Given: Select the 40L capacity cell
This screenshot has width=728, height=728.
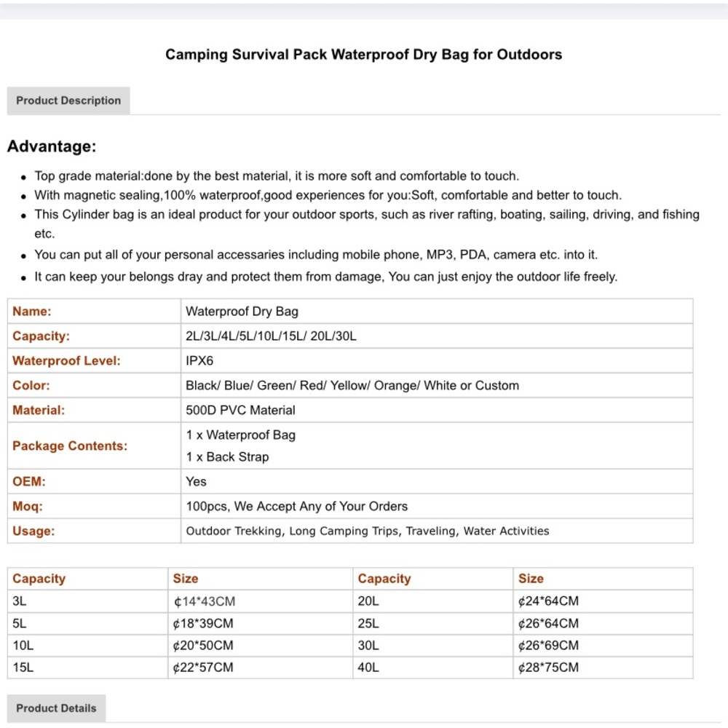Looking at the screenshot, I should (x=432, y=668).
